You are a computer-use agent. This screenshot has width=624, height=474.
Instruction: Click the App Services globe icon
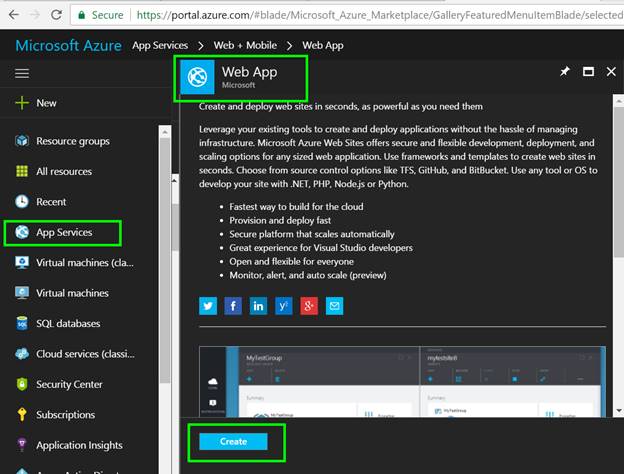(x=22, y=232)
